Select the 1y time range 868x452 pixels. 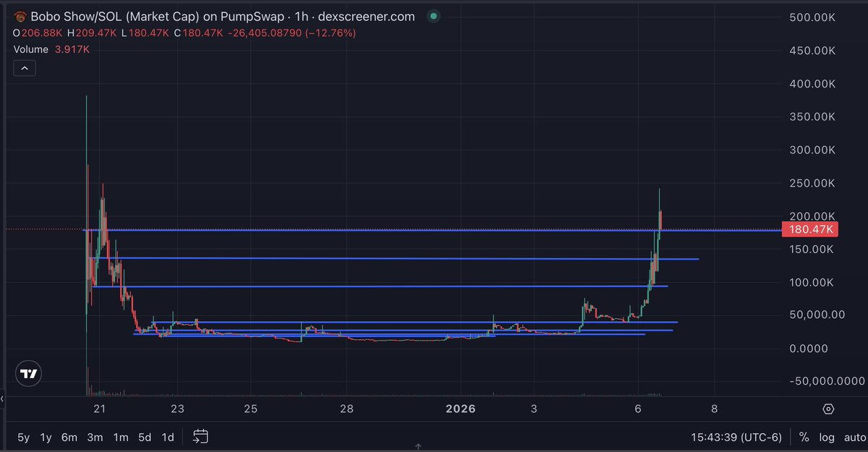pyautogui.click(x=46, y=437)
